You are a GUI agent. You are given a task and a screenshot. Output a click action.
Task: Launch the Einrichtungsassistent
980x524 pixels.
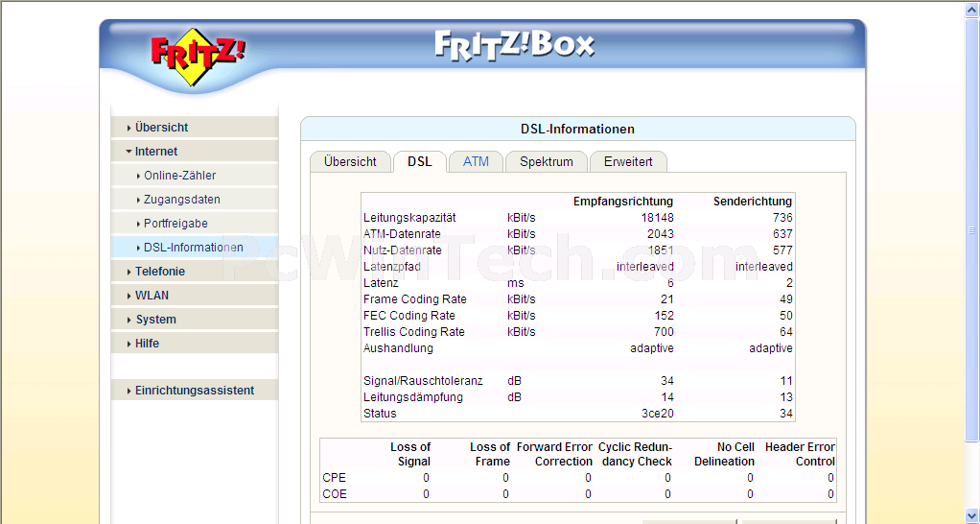[195, 391]
